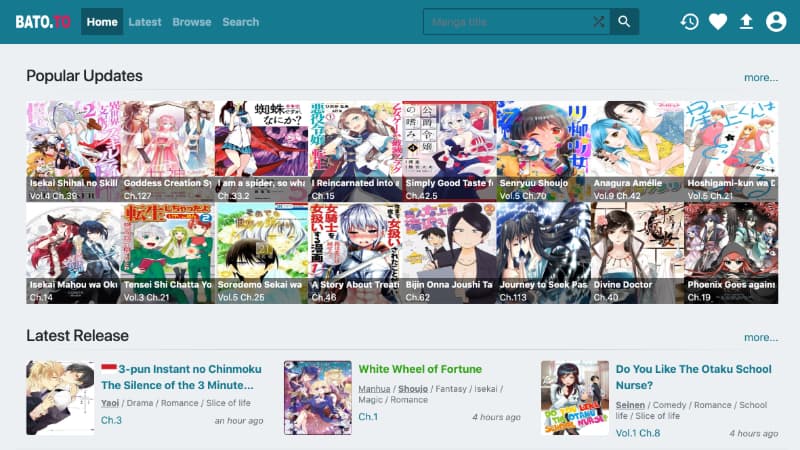
Task: Click the Indonesian flag beside 3-pun Instant
Action: tap(109, 368)
